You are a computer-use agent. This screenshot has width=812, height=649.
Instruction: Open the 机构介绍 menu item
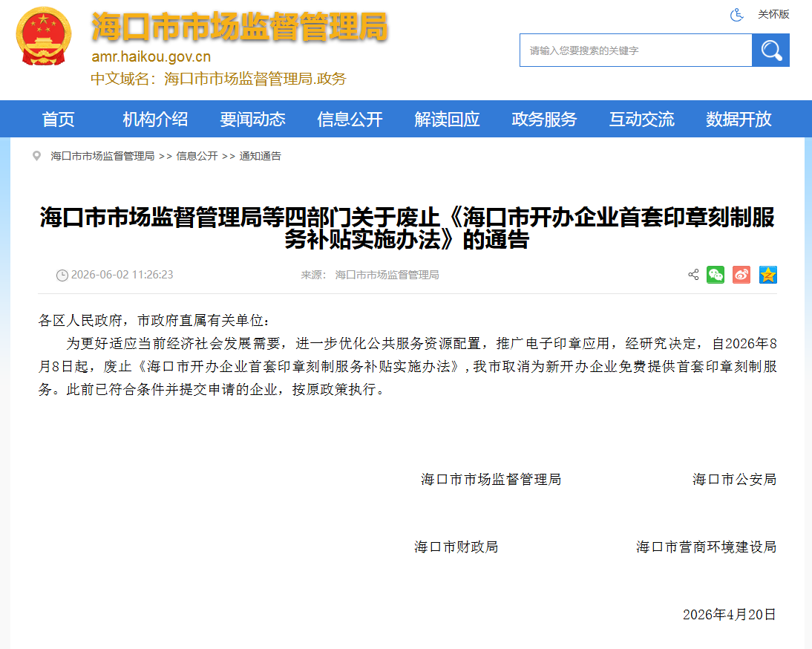(155, 119)
